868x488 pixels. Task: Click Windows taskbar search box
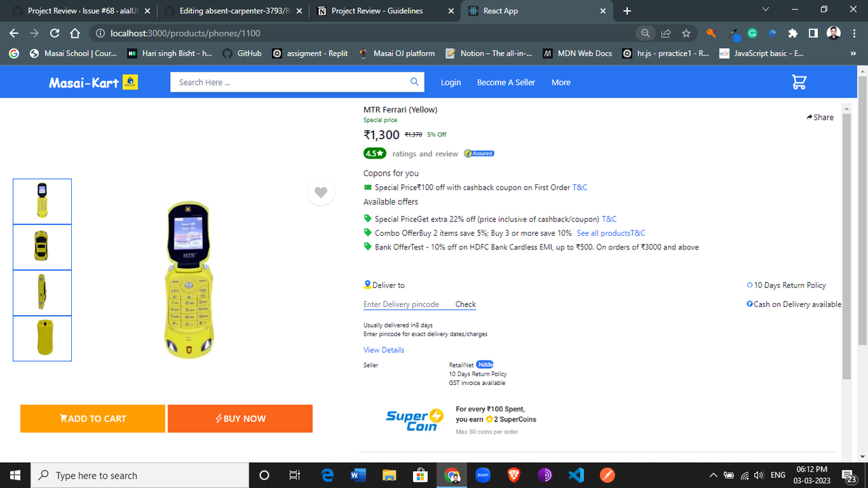coord(139,475)
